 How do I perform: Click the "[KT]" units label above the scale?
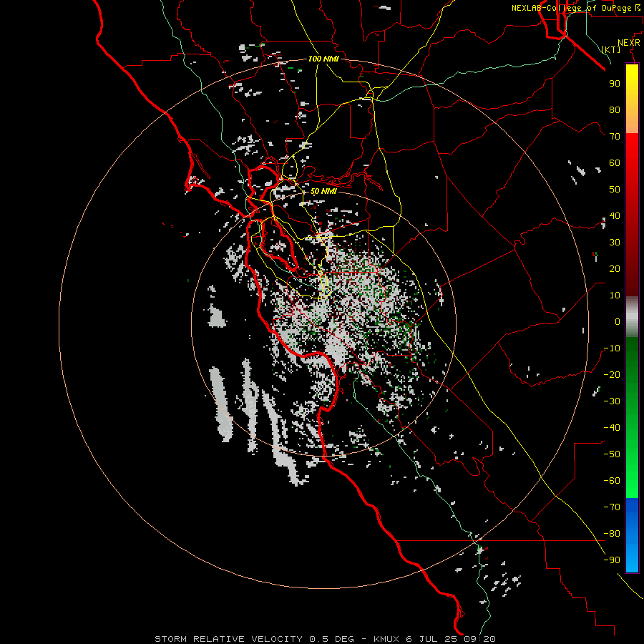click(610, 49)
